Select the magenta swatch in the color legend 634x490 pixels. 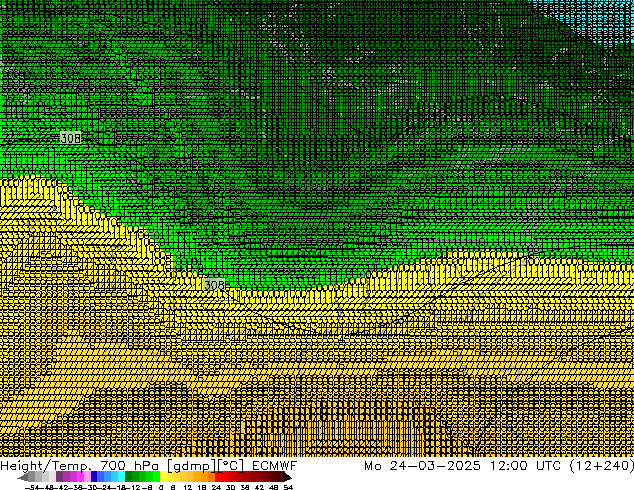coord(80,476)
